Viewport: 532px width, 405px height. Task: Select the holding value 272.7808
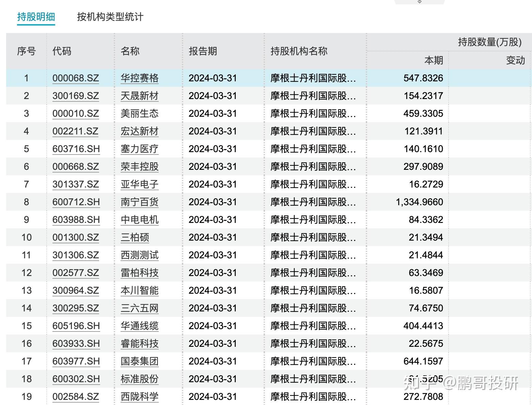click(423, 396)
